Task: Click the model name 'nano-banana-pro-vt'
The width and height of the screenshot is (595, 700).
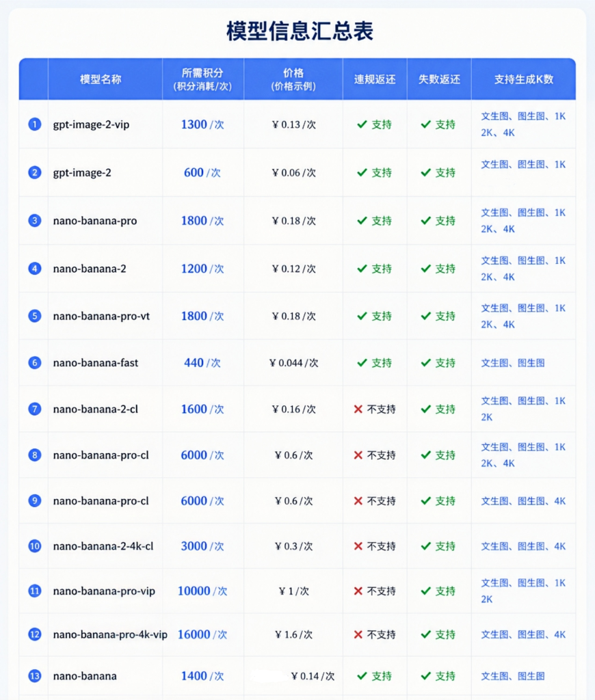Action: pos(101,316)
